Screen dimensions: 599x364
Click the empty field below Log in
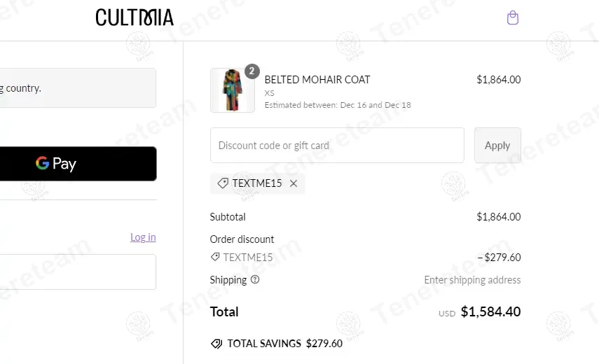78,272
